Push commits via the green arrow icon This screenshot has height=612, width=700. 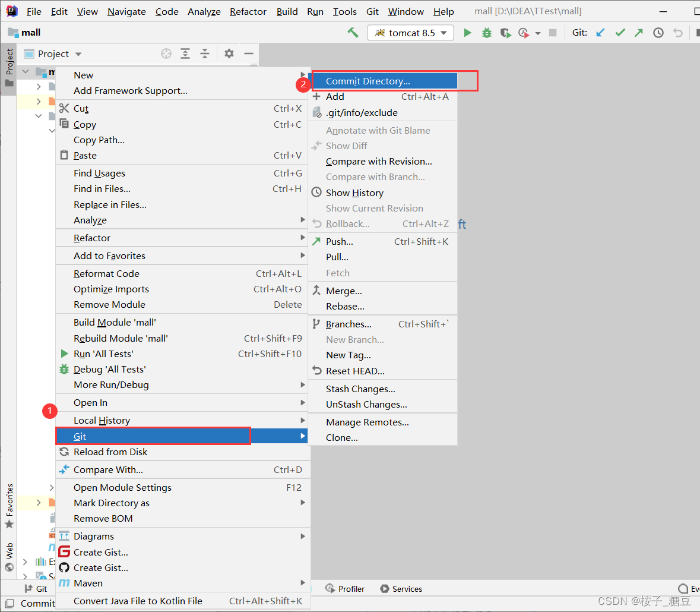point(639,33)
